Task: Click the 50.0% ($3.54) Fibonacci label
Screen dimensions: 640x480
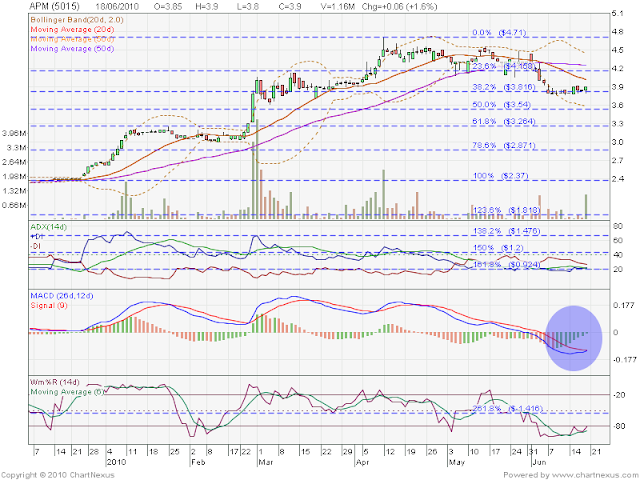Action: [501, 104]
